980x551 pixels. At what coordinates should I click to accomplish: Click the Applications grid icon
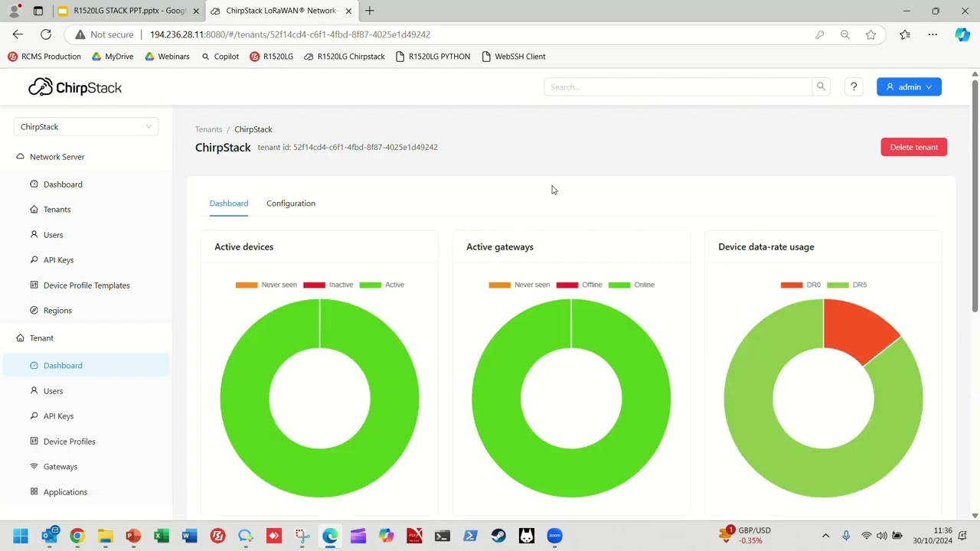click(34, 491)
